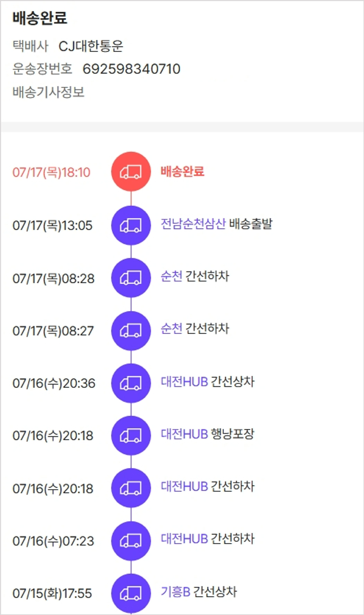
Task: Click red 배송완료 status text in timeline
Action: click(x=182, y=171)
